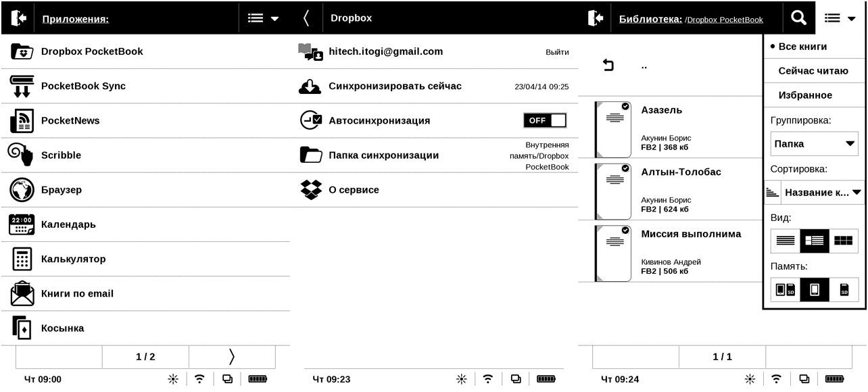This screenshot has width=868, height=392.
Task: Go to next page of applications
Action: [232, 356]
